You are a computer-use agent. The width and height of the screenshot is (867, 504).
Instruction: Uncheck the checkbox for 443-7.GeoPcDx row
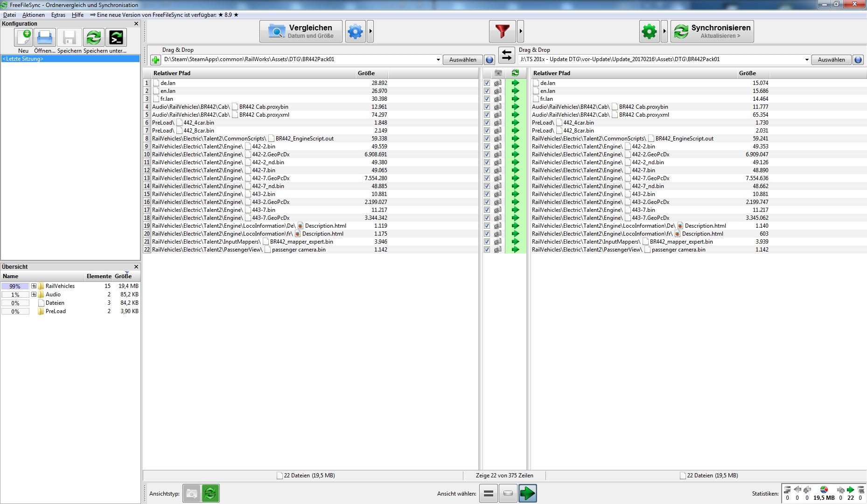pos(487,218)
